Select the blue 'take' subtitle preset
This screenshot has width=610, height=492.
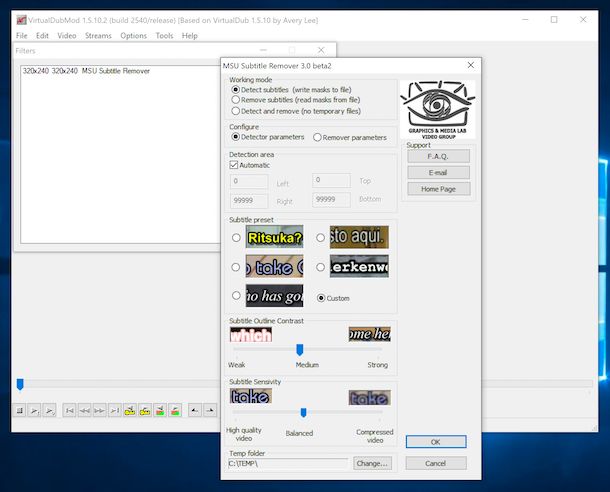[236, 267]
